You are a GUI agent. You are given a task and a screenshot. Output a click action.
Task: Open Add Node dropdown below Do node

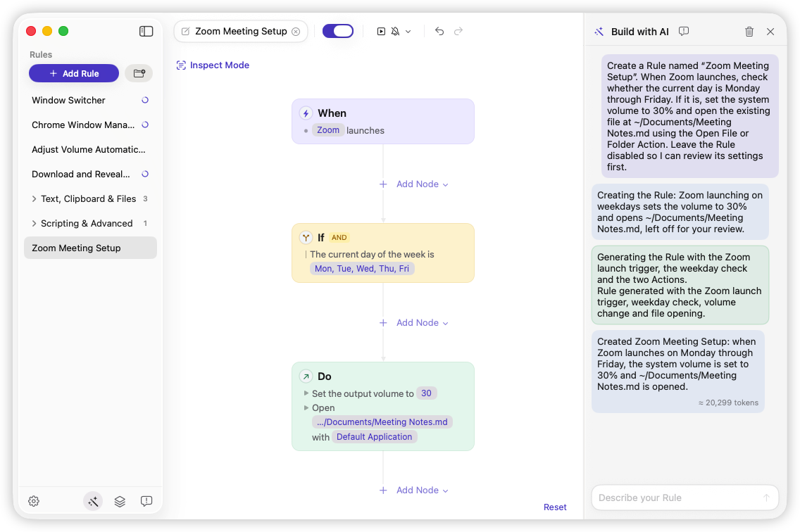(x=422, y=490)
